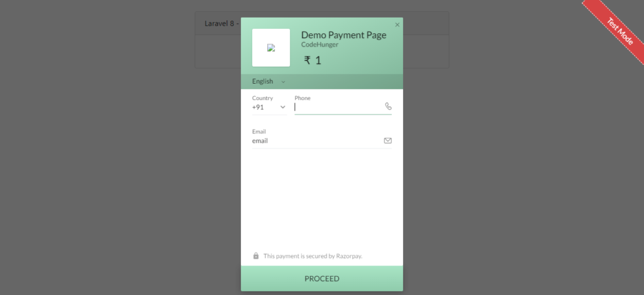Click the Laravel 8 card header
The image size is (644, 295).
coord(218,23)
